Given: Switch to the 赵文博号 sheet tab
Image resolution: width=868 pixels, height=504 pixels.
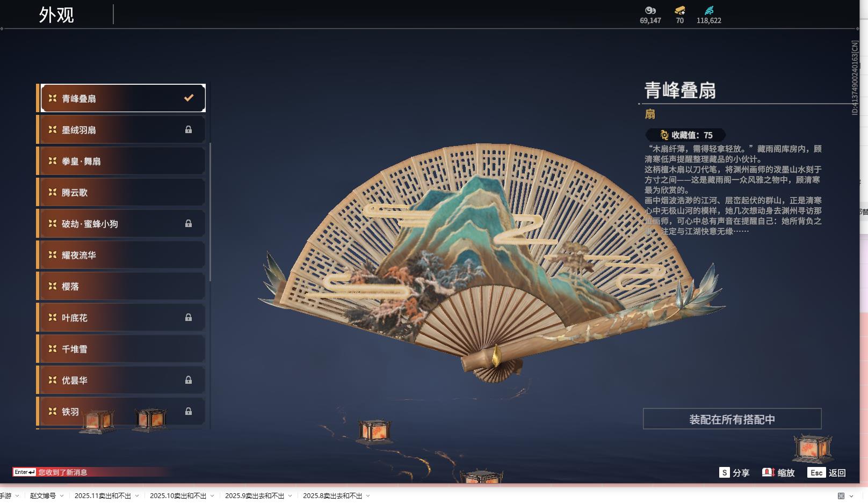Looking at the screenshot, I should coord(43,496).
